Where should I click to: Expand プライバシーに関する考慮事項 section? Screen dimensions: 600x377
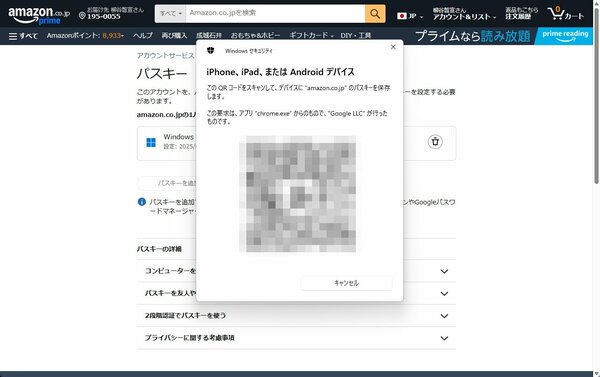click(x=296, y=338)
